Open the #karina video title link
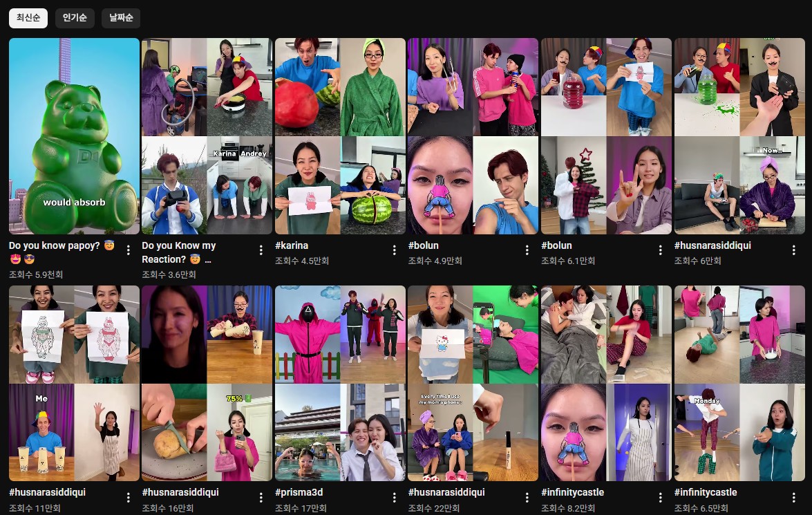 pos(291,245)
